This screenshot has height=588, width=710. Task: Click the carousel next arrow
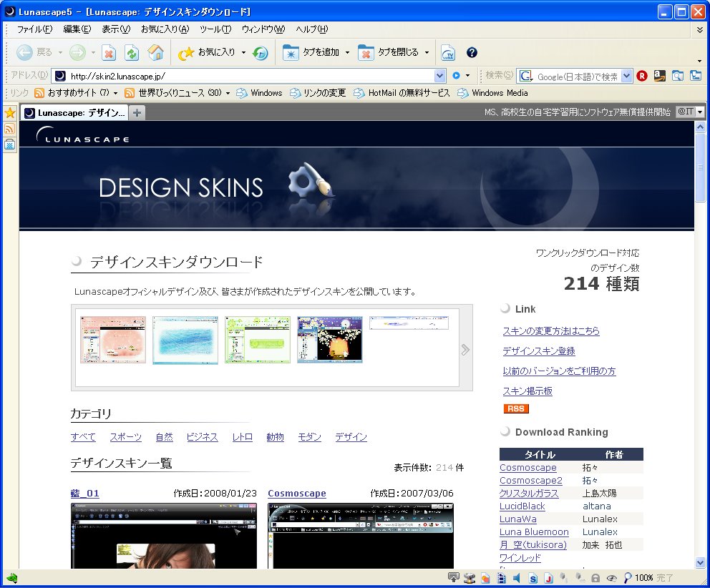(x=465, y=350)
